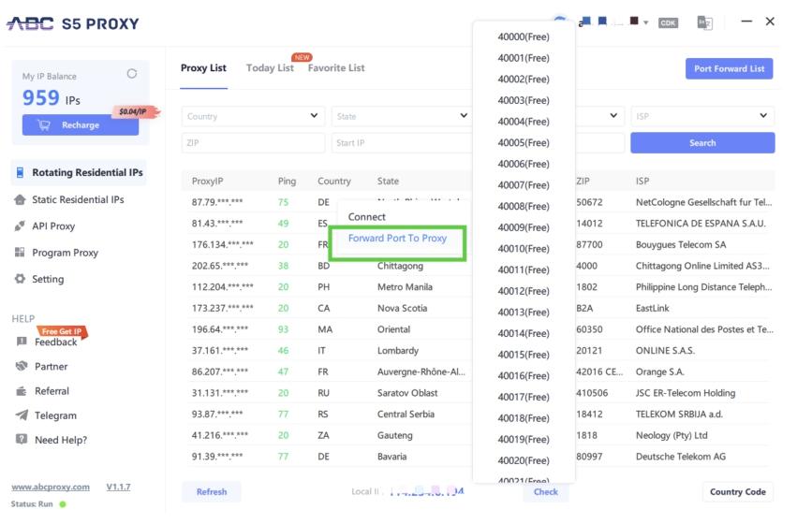
Task: Click the V1.1.7 version link
Action: coord(118,487)
